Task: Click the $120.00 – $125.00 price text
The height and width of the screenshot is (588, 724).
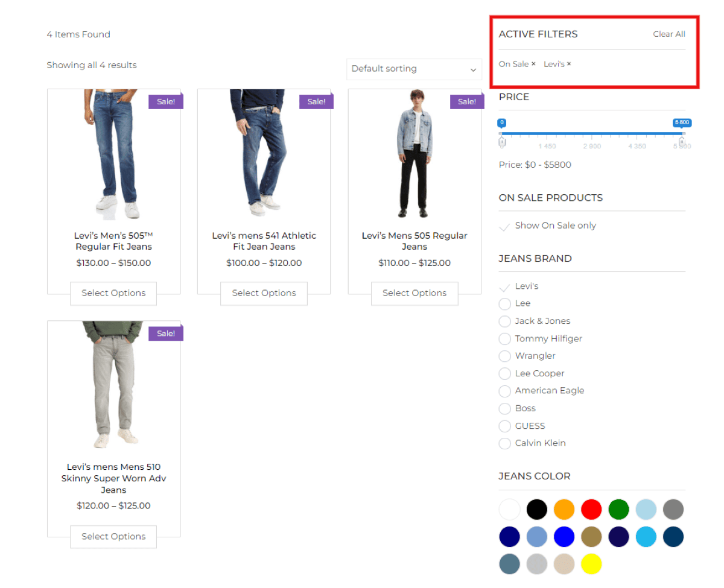Action: (113, 506)
